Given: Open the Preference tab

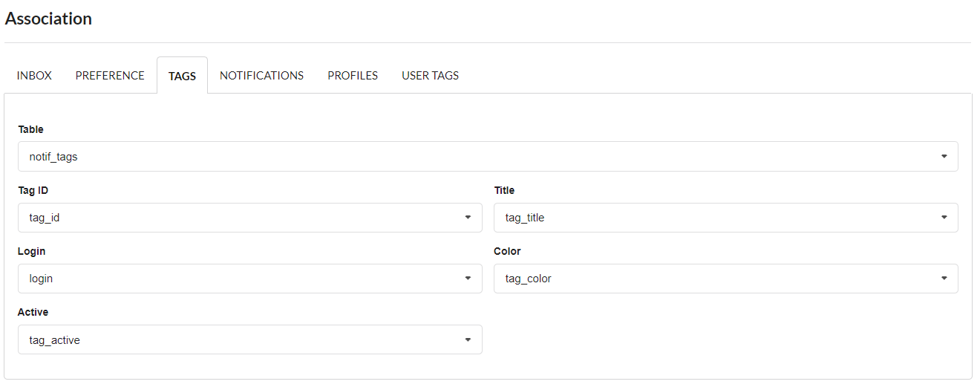Looking at the screenshot, I should pos(110,76).
